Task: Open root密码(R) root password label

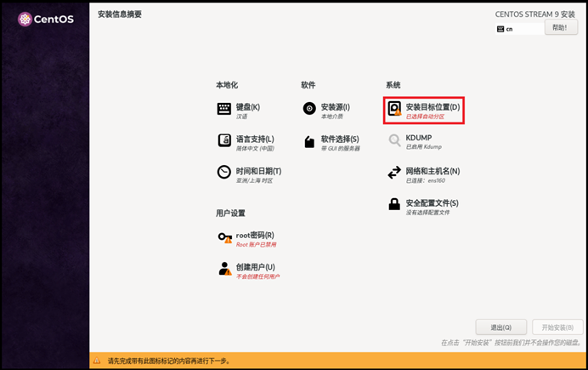Action: (x=255, y=236)
